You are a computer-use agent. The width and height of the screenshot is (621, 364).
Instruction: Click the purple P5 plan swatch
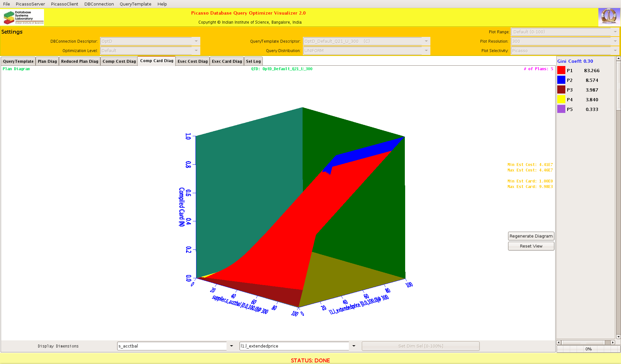561,109
